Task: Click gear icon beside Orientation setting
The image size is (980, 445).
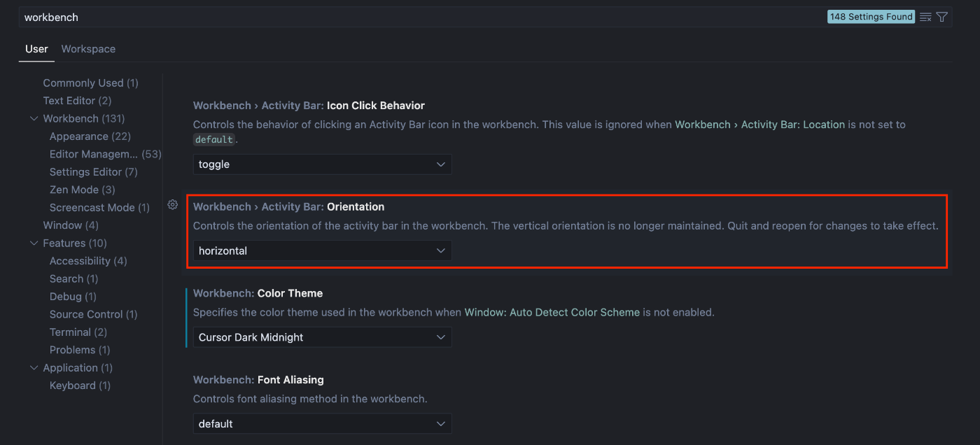Action: tap(172, 204)
